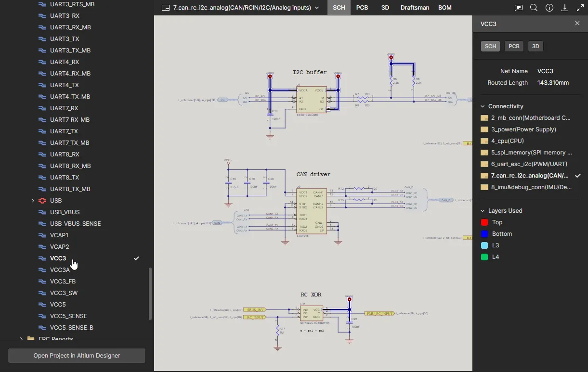The width and height of the screenshot is (588, 372).
Task: Enter fullscreen with the expand icon
Action: coord(580,8)
